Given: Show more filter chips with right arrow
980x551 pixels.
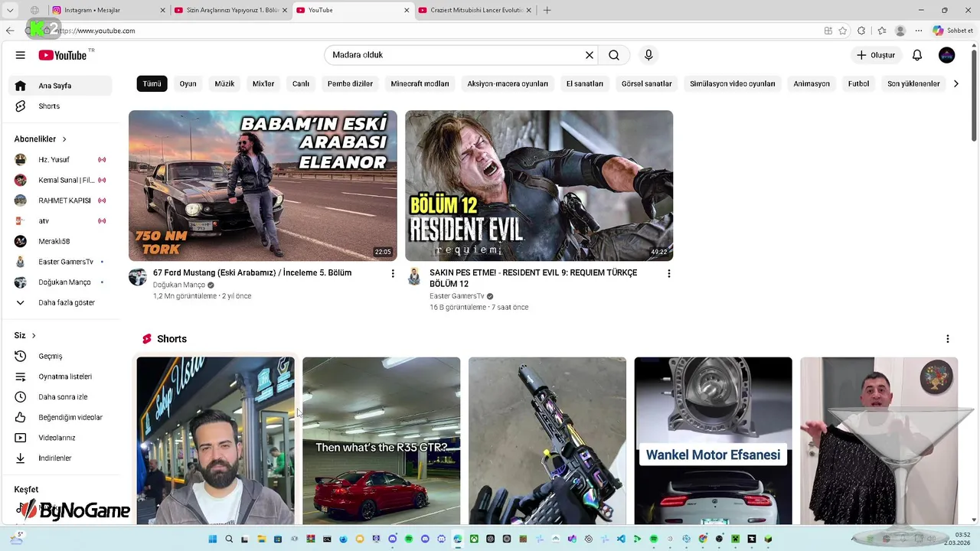Looking at the screenshot, I should (955, 83).
